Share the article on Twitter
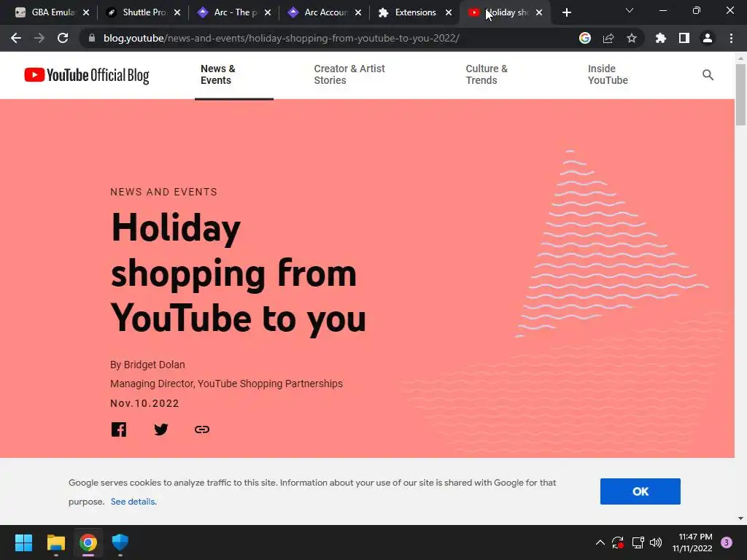The height and width of the screenshot is (560, 747). [x=161, y=429]
